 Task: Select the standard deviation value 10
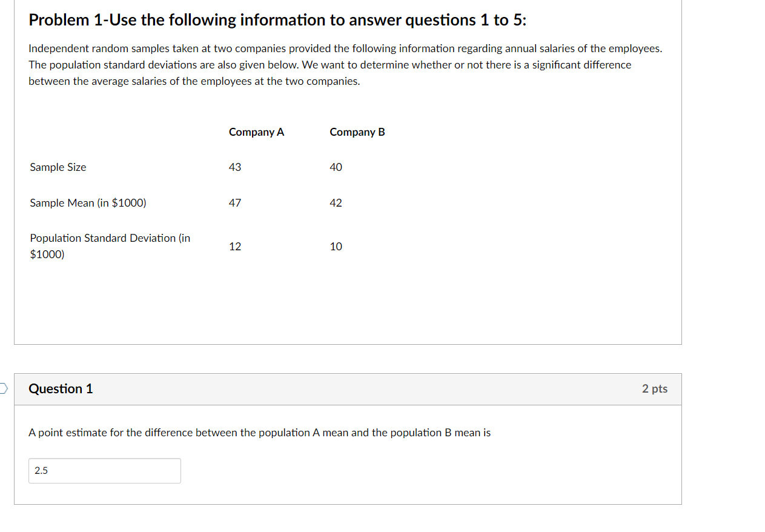[x=336, y=246]
